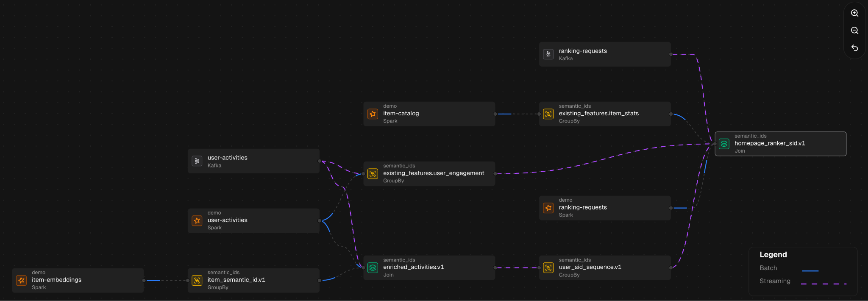Click GroupBy icon on user_sid_sequence.v1 node
Viewport: 868px width, 301px height.
[x=548, y=268]
